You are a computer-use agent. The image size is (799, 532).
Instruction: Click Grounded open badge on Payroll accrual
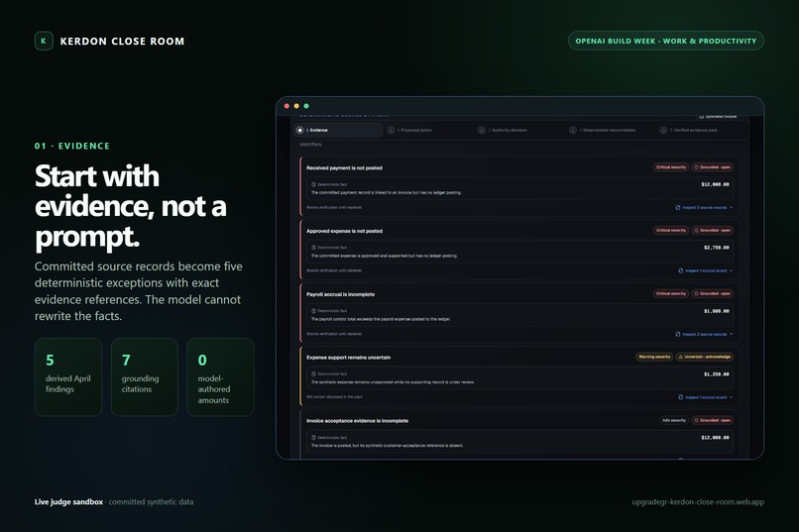(713, 294)
